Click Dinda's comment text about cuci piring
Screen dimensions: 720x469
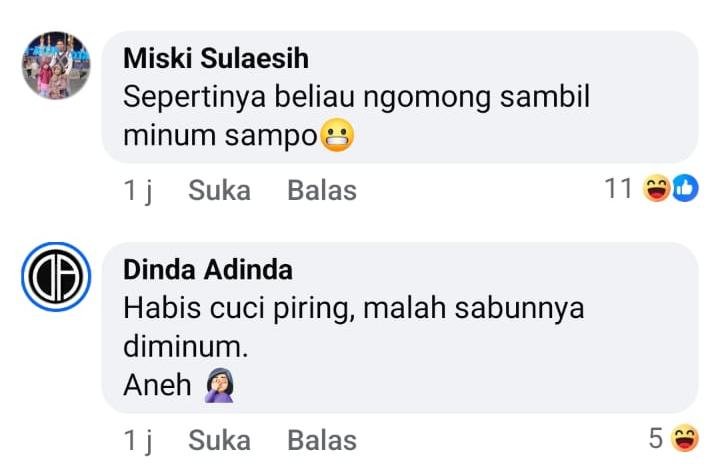[353, 309]
